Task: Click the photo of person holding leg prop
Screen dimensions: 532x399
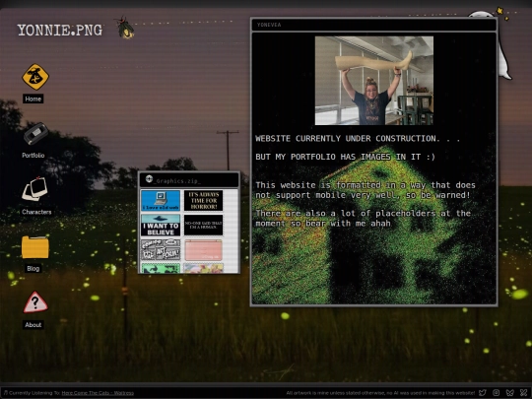Action: point(374,81)
